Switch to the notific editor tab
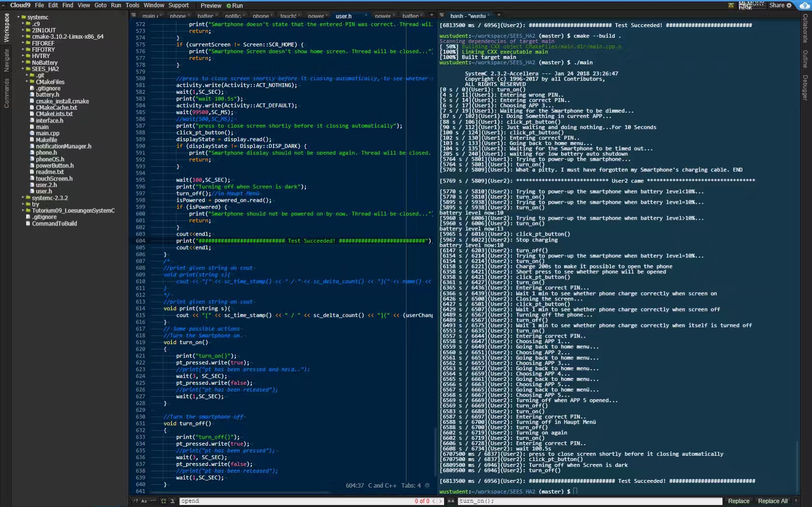The height and width of the screenshot is (507, 812). tap(235, 16)
